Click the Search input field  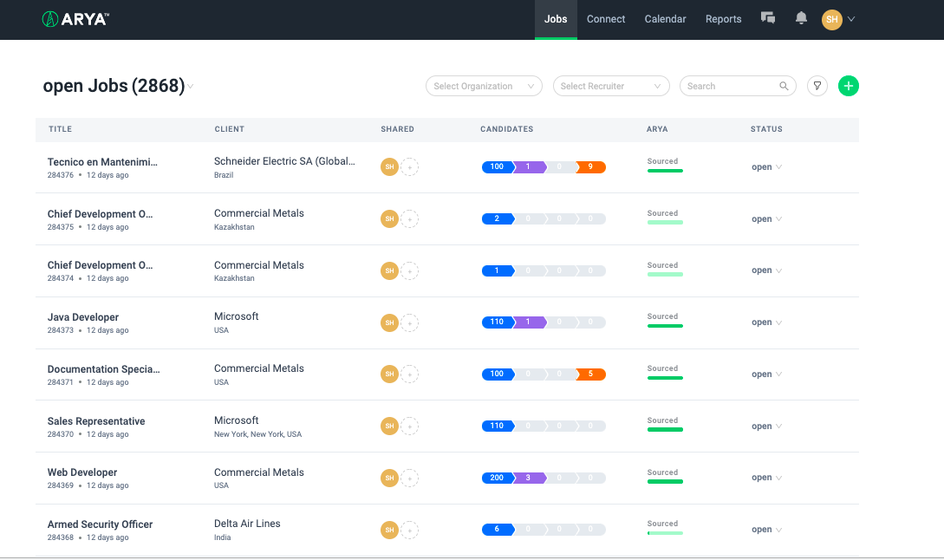[738, 86]
